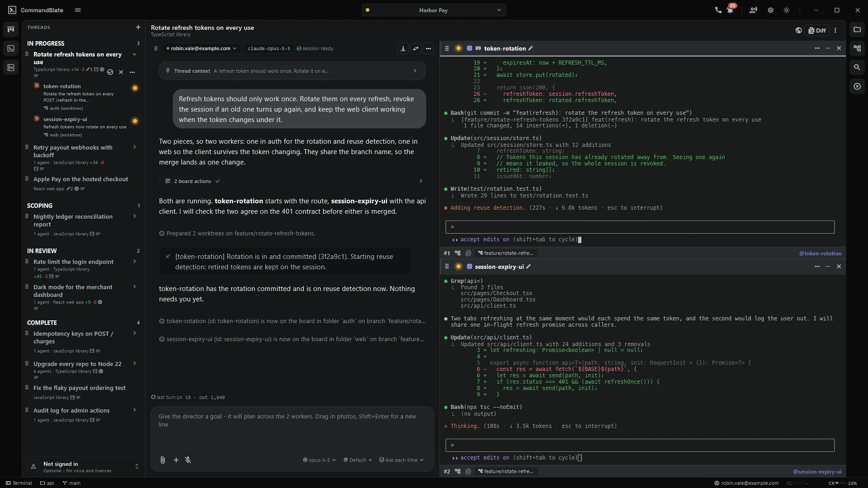Attach a file with the paperclip icon
Screen dimensions: 868x488
click(162, 460)
